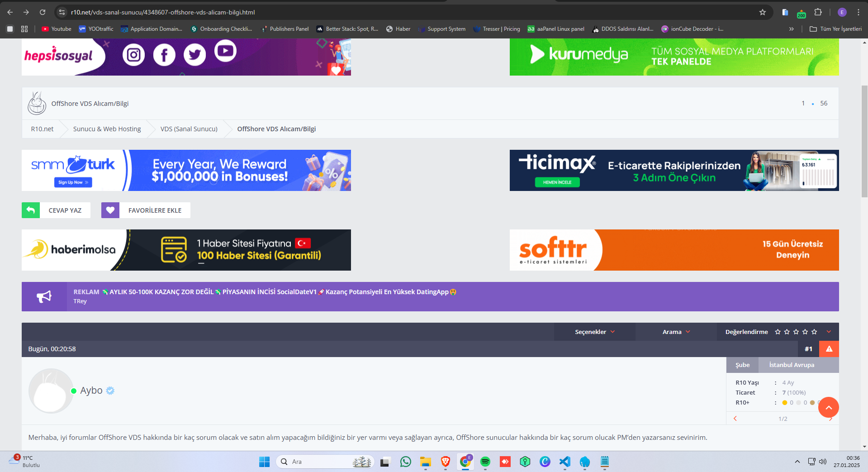Click the verified badge next to Aybo
Image resolution: width=868 pixels, height=472 pixels.
(x=110, y=391)
